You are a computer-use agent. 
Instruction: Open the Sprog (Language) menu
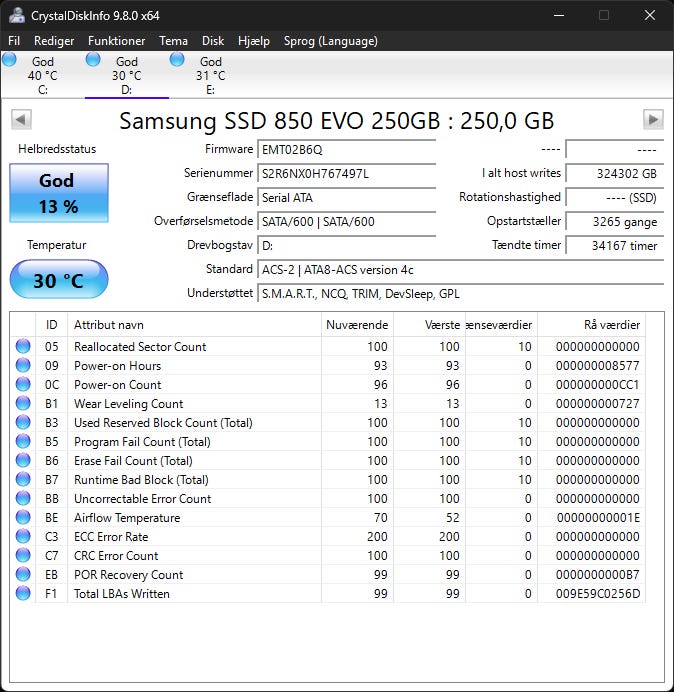pos(331,41)
